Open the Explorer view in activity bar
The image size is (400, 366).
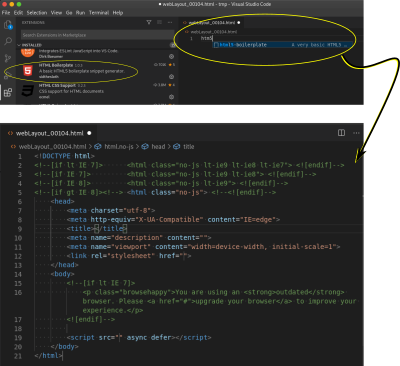[8, 25]
